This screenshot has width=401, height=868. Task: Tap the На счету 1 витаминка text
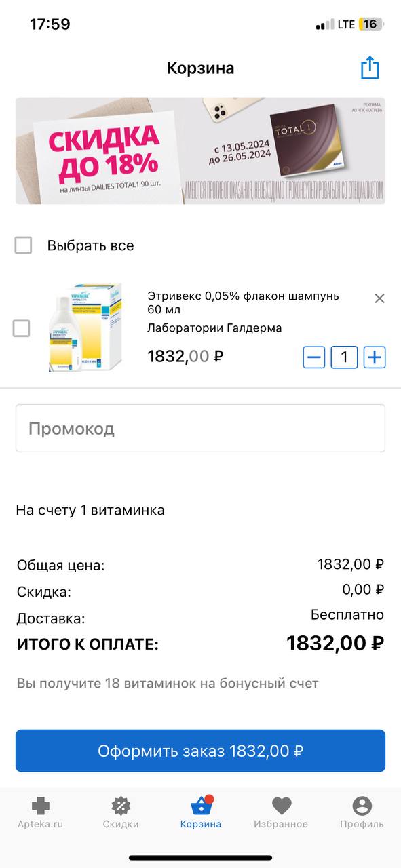pos(90,510)
